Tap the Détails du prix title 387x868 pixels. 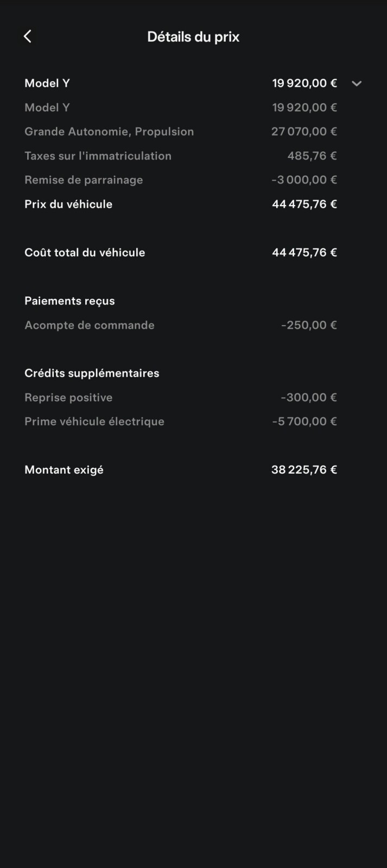click(x=193, y=37)
